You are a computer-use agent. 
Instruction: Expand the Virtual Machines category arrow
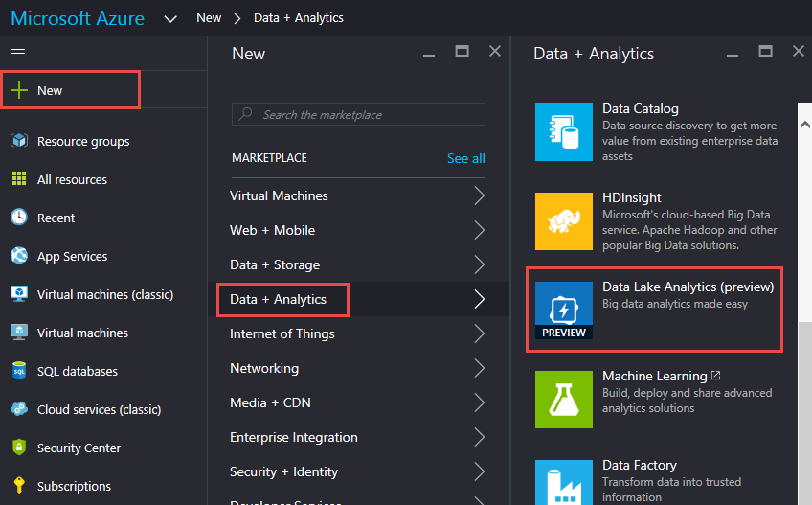[x=479, y=195]
